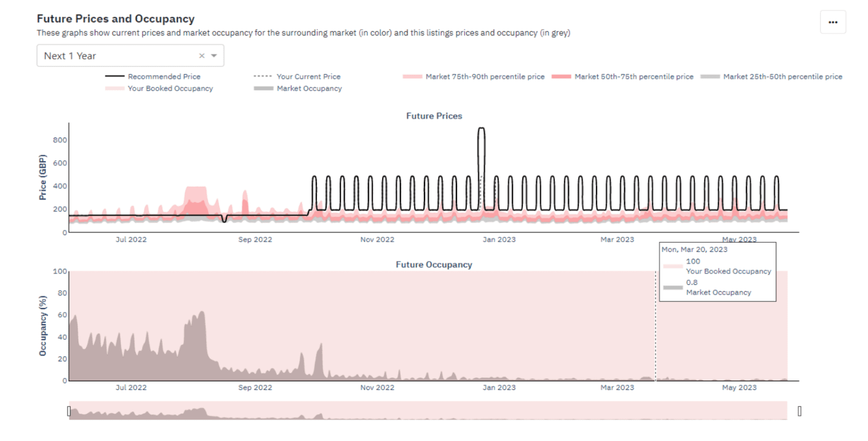Click the 'Future Prices' chart title
Viewport: 868px width, 441px height.
[434, 116]
